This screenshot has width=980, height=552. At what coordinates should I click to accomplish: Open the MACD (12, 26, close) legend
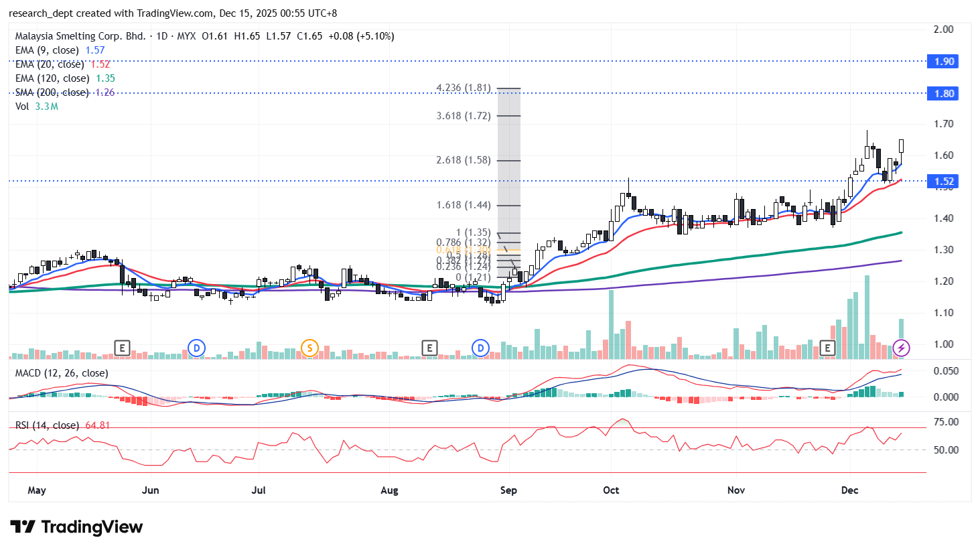pyautogui.click(x=62, y=373)
